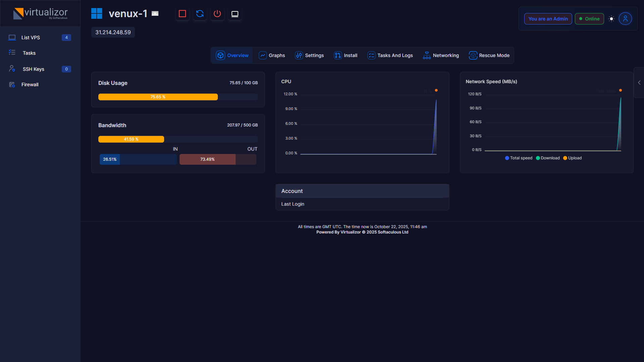Image resolution: width=644 pixels, height=362 pixels.
Task: Click the envelope icon beside venux-1
Action: click(x=155, y=13)
